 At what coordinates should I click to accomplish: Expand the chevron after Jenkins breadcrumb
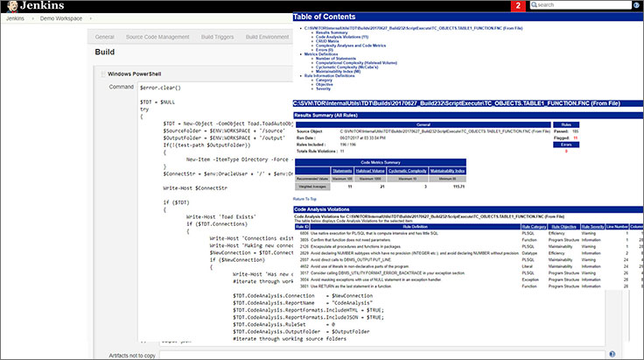(33, 18)
